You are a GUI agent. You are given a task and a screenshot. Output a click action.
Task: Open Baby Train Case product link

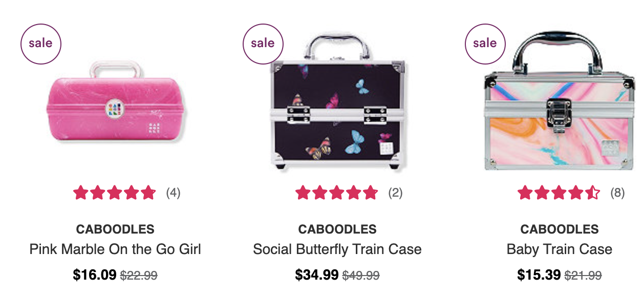point(560,249)
